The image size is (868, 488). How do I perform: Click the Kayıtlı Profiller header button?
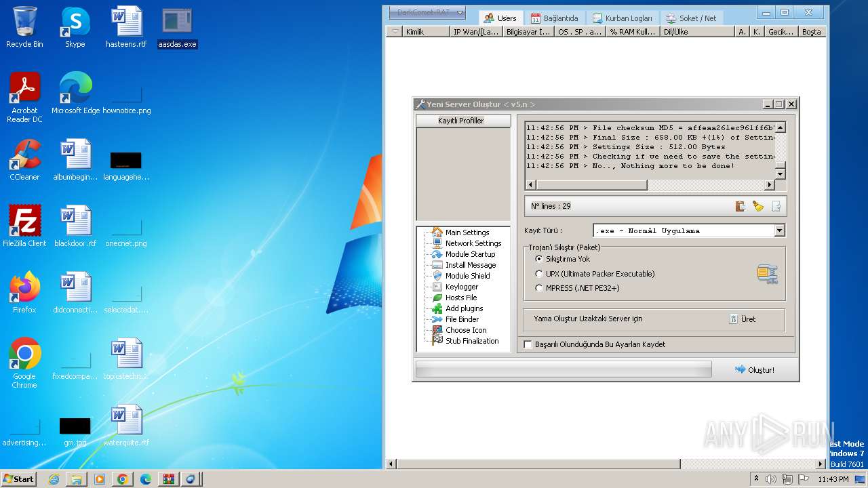(x=463, y=121)
